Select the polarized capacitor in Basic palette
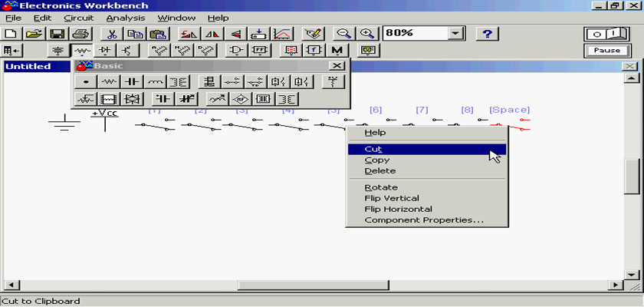644x307 pixels. [163, 99]
